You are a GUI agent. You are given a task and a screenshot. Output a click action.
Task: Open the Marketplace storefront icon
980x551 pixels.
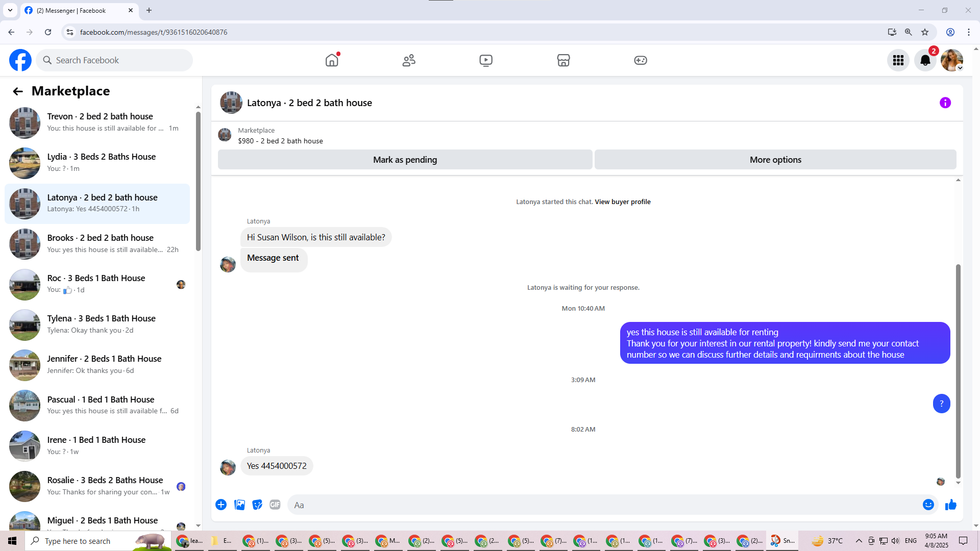pos(563,60)
